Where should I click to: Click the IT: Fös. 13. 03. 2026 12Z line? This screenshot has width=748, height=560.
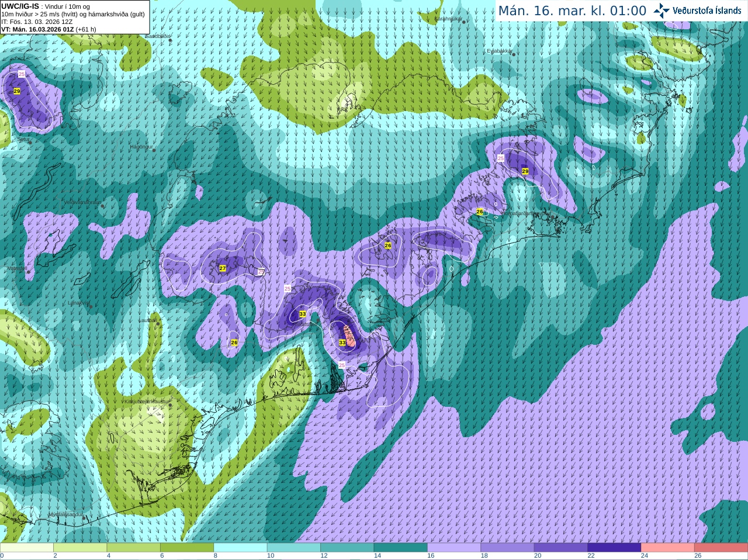pos(37,22)
